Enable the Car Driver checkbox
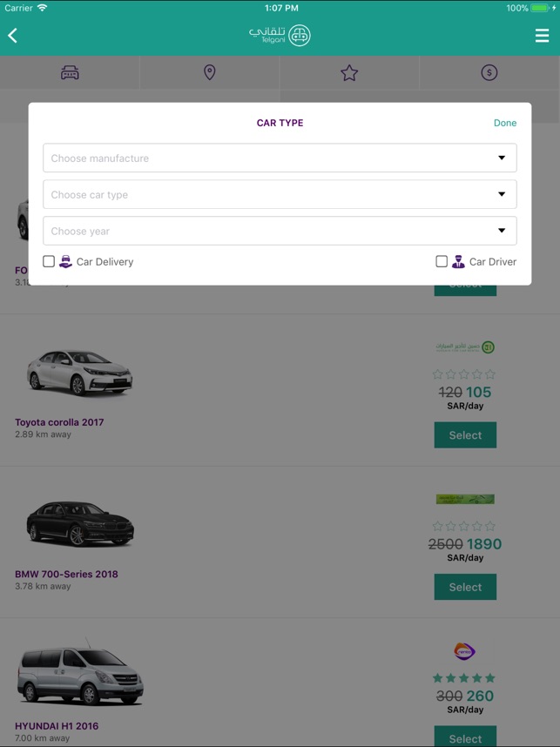This screenshot has width=560, height=747. coord(442,261)
